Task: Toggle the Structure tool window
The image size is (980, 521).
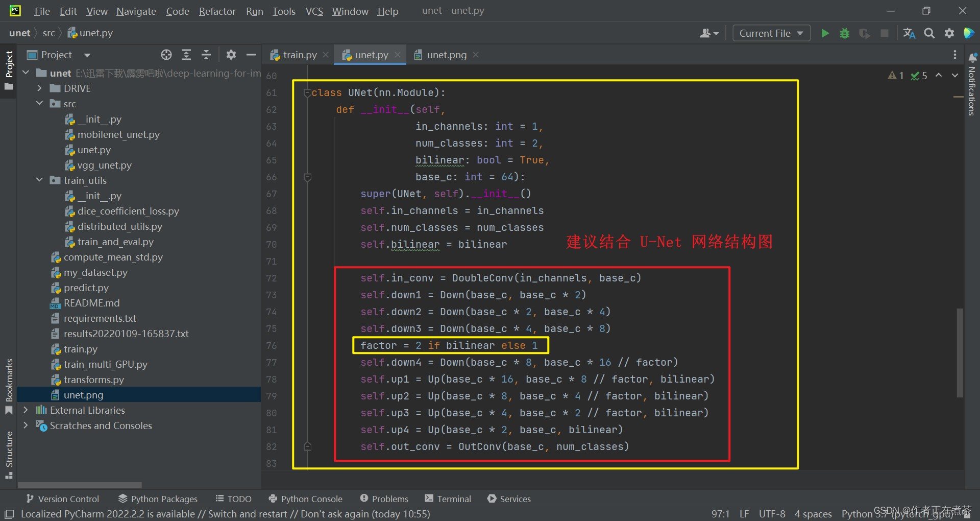Action: point(9,455)
